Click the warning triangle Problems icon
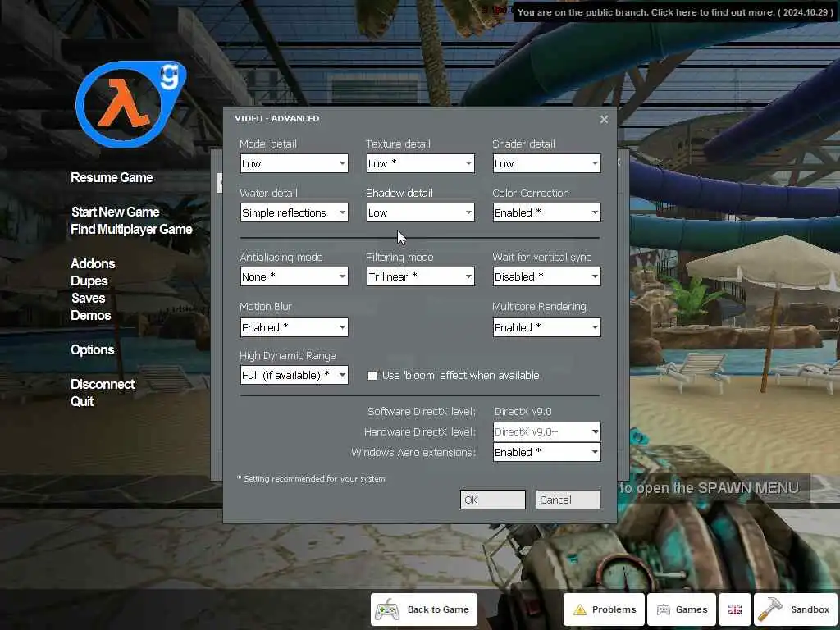The height and width of the screenshot is (630, 840). (580, 609)
